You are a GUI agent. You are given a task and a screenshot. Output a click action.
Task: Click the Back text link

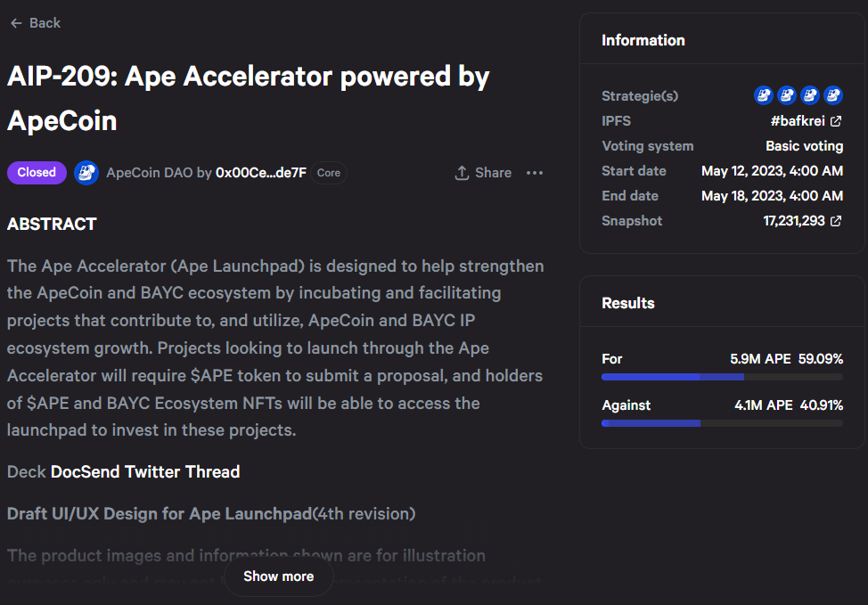(x=45, y=23)
